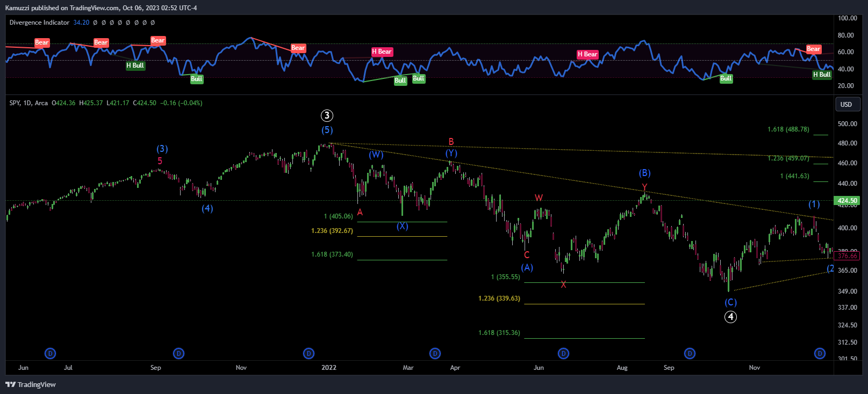
Task: Select the red 5 wave label
Action: click(160, 160)
